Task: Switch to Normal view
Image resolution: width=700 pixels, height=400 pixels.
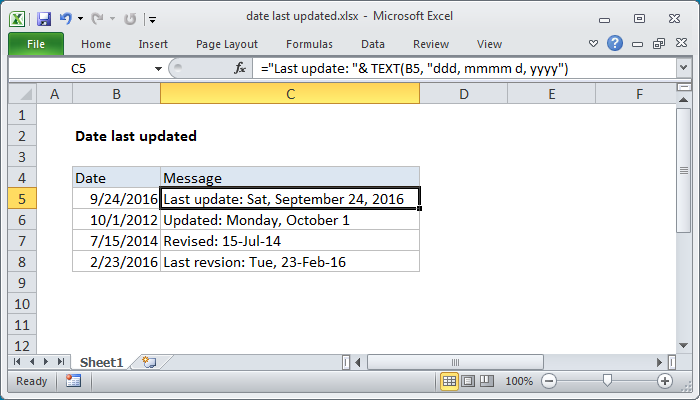Action: (x=450, y=381)
